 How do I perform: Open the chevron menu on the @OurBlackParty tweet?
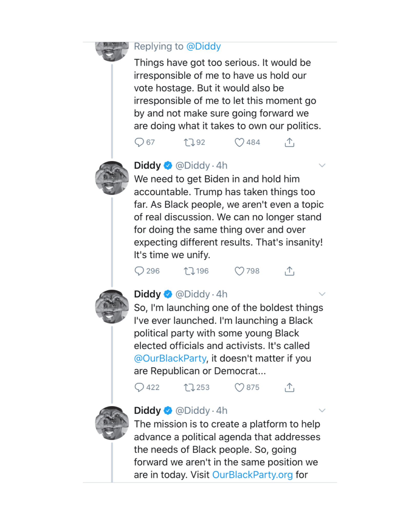[322, 294]
